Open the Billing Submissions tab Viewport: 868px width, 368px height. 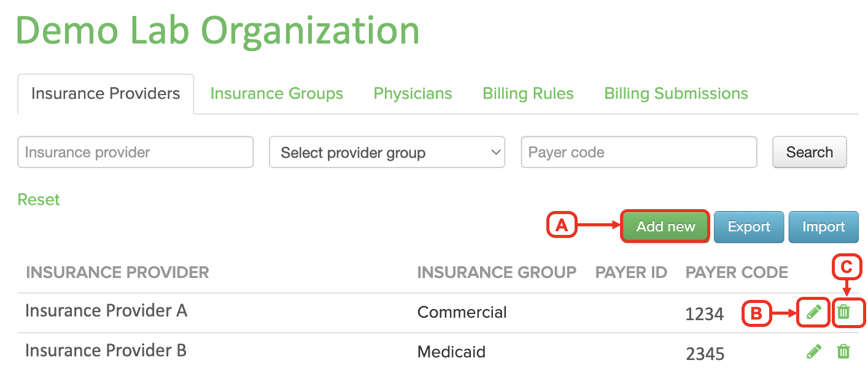click(x=676, y=94)
